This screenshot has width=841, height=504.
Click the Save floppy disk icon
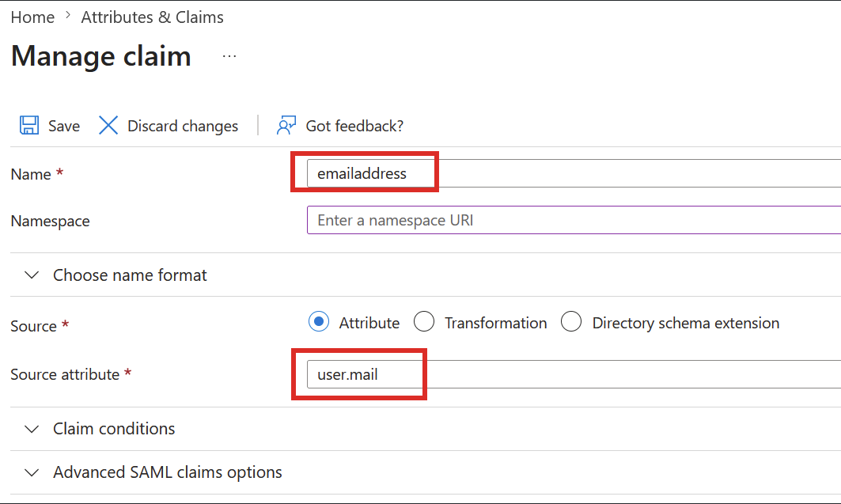[29, 126]
